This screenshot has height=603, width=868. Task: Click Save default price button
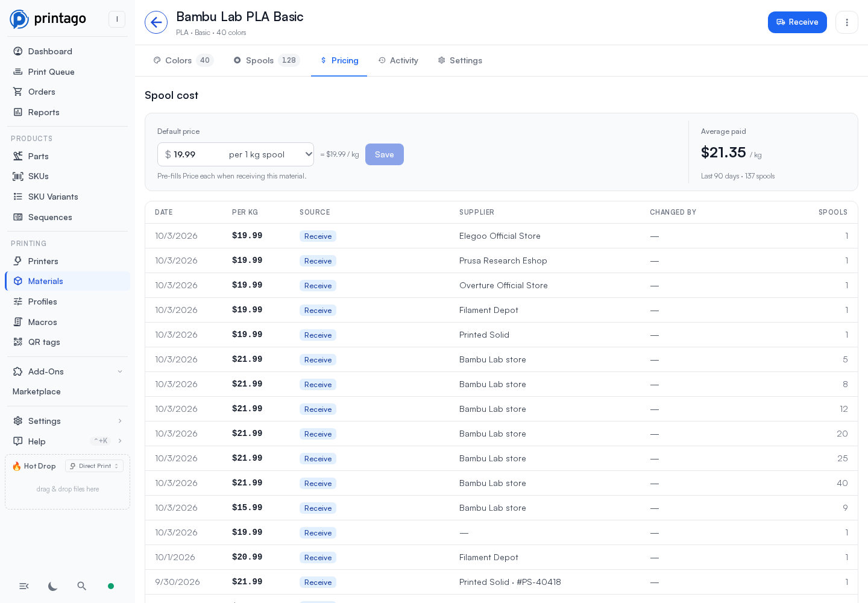[x=385, y=154]
